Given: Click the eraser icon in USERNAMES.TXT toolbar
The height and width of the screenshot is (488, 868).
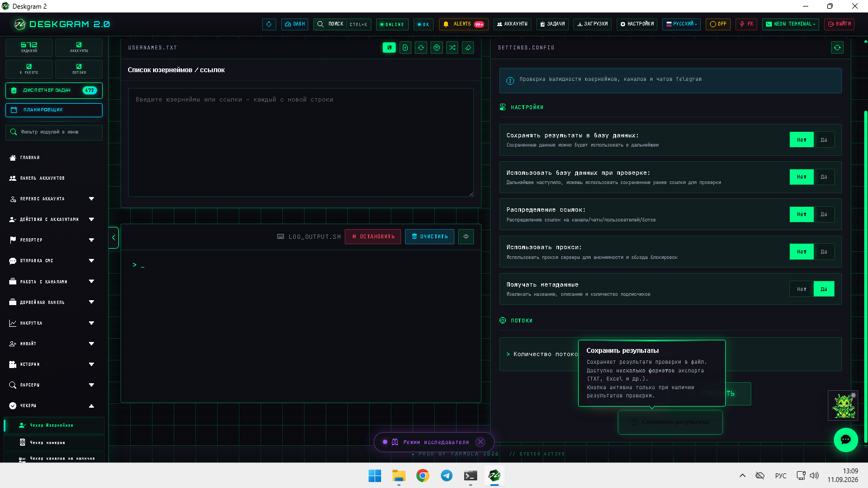Looking at the screenshot, I should click(x=468, y=48).
